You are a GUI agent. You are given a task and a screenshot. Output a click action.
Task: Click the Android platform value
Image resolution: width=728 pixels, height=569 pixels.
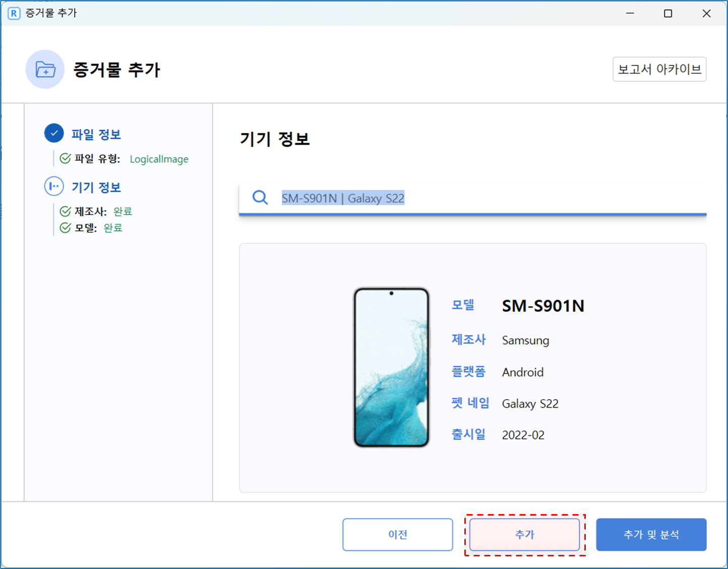click(x=523, y=372)
